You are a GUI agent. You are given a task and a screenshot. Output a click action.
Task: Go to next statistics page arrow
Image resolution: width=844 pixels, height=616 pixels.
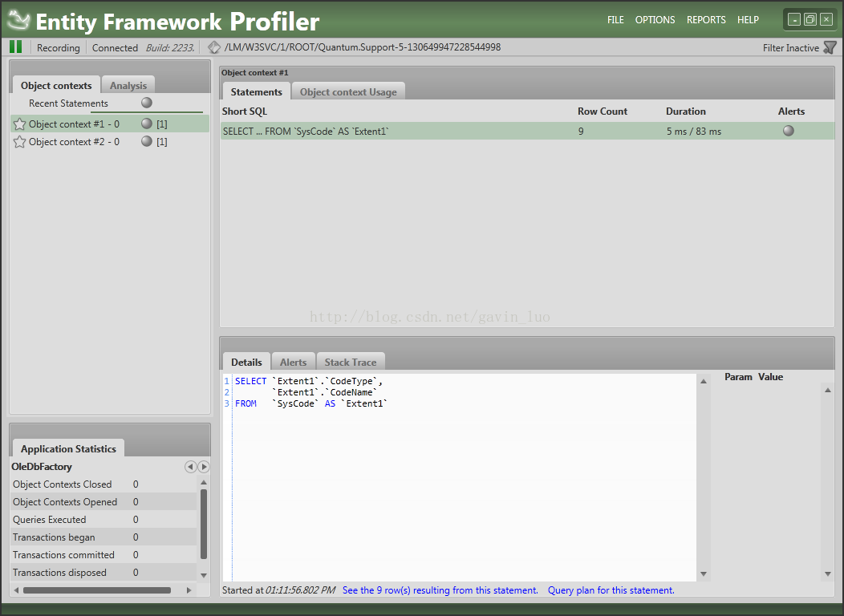pyautogui.click(x=204, y=467)
